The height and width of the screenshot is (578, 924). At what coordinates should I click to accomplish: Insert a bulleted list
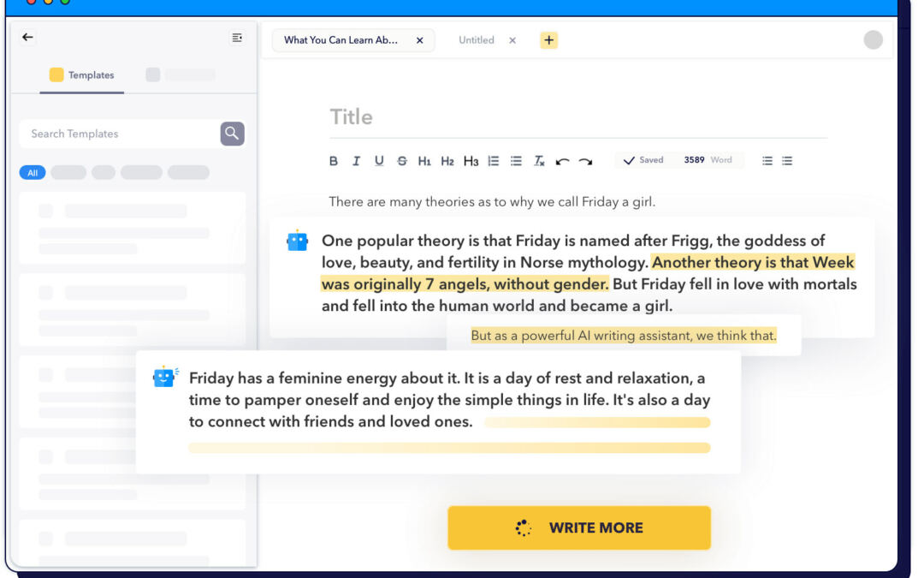pos(516,161)
